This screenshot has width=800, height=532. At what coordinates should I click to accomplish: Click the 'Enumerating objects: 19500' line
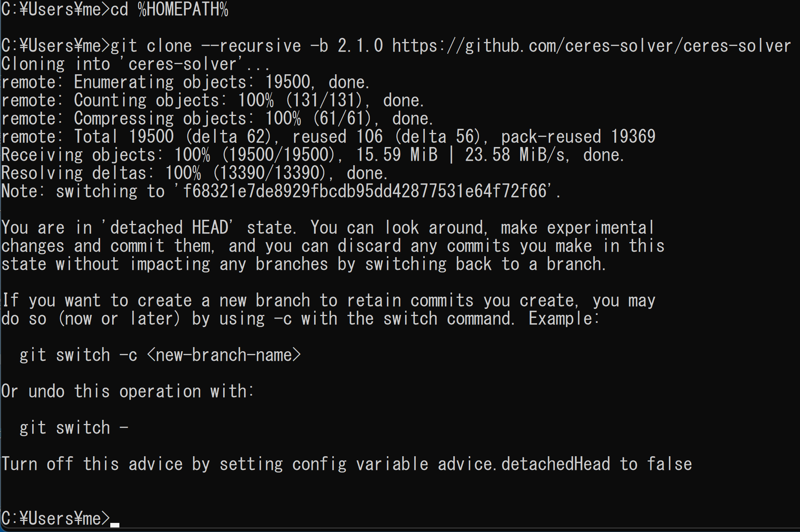[185, 82]
